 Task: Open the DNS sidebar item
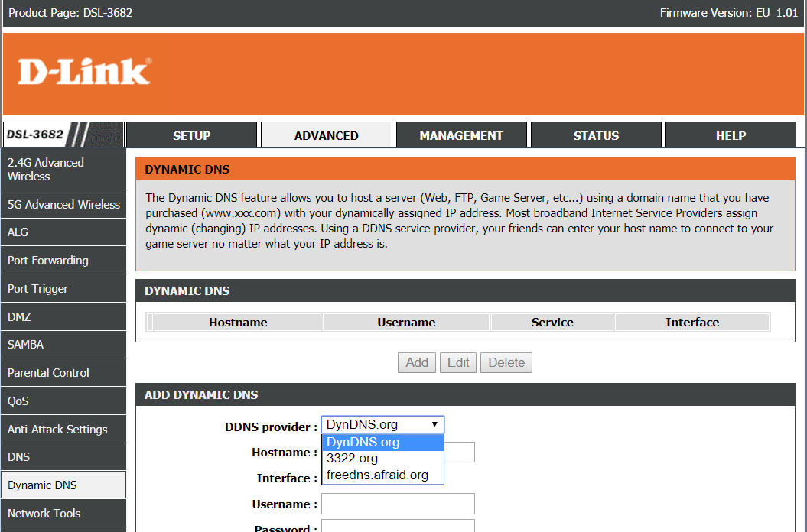(63, 457)
